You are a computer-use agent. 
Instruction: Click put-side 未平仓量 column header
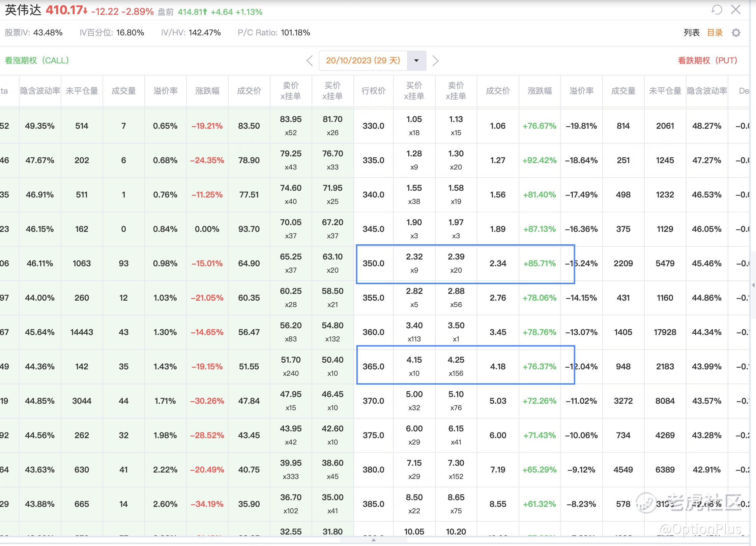[665, 91]
